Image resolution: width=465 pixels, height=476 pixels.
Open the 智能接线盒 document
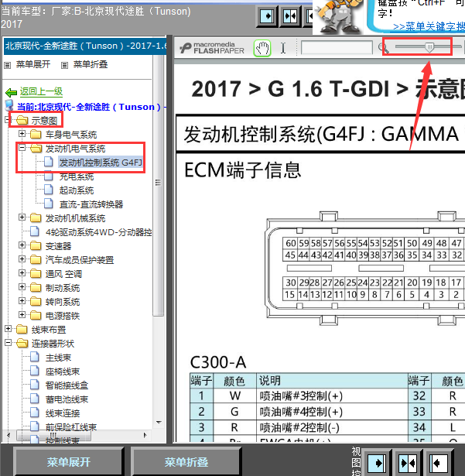[x=67, y=385]
